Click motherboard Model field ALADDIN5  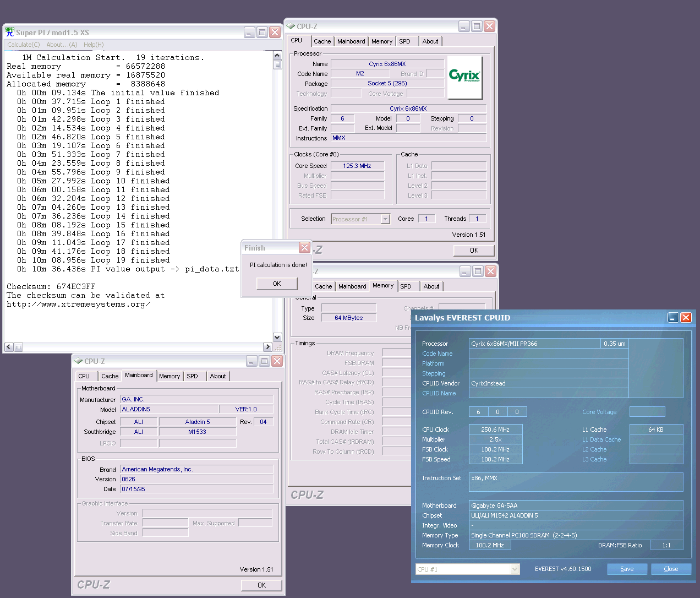[169, 409]
